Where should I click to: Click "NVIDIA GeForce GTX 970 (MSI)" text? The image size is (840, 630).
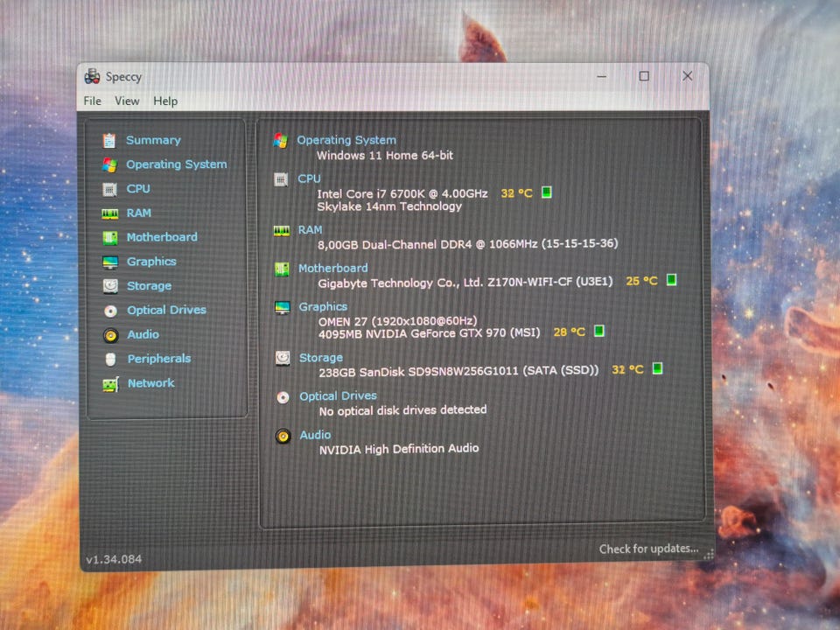[452, 333]
